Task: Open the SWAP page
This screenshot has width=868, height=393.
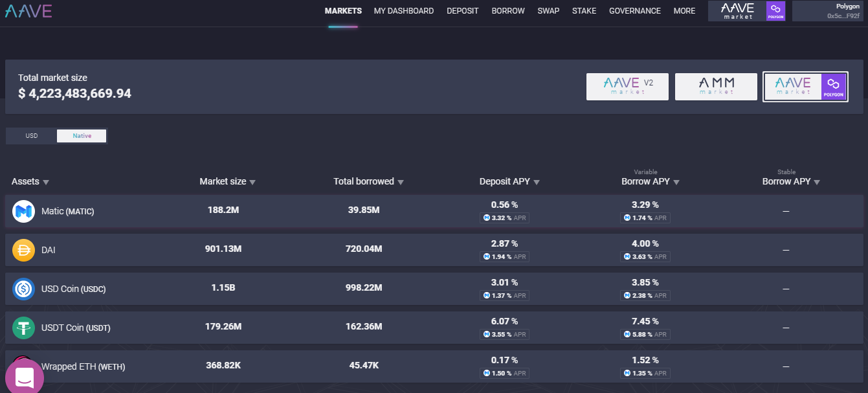Action: [x=548, y=11]
